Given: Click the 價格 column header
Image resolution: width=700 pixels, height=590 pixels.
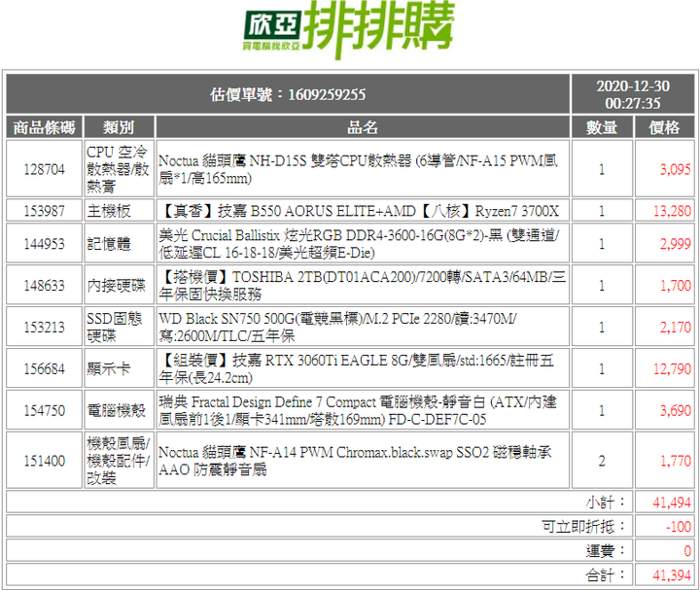Looking at the screenshot, I should point(664,127).
